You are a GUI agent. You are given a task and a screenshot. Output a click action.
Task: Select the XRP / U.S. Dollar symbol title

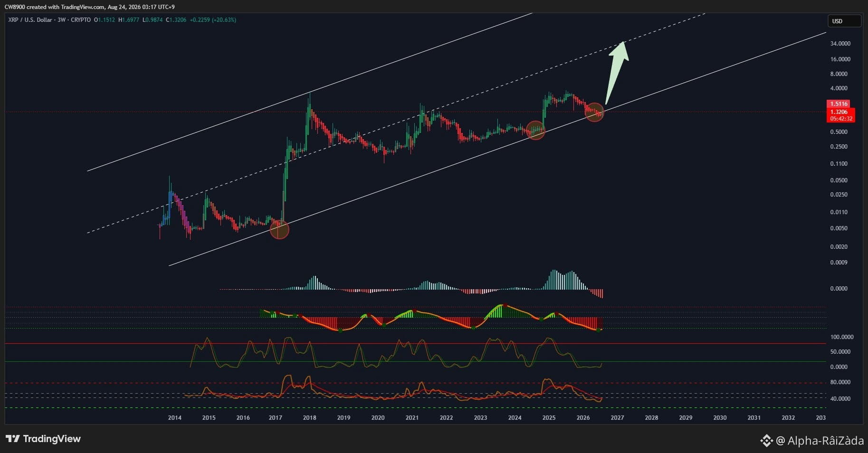tap(30, 20)
